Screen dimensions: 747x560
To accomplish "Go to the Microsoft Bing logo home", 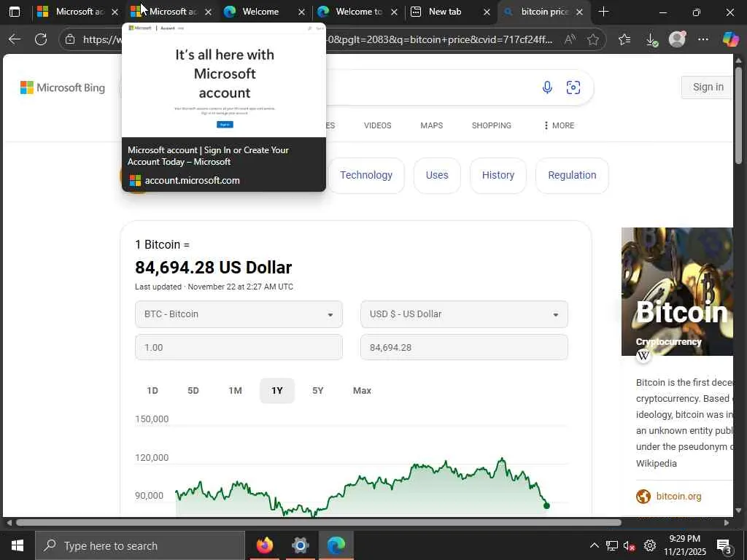I will click(63, 87).
